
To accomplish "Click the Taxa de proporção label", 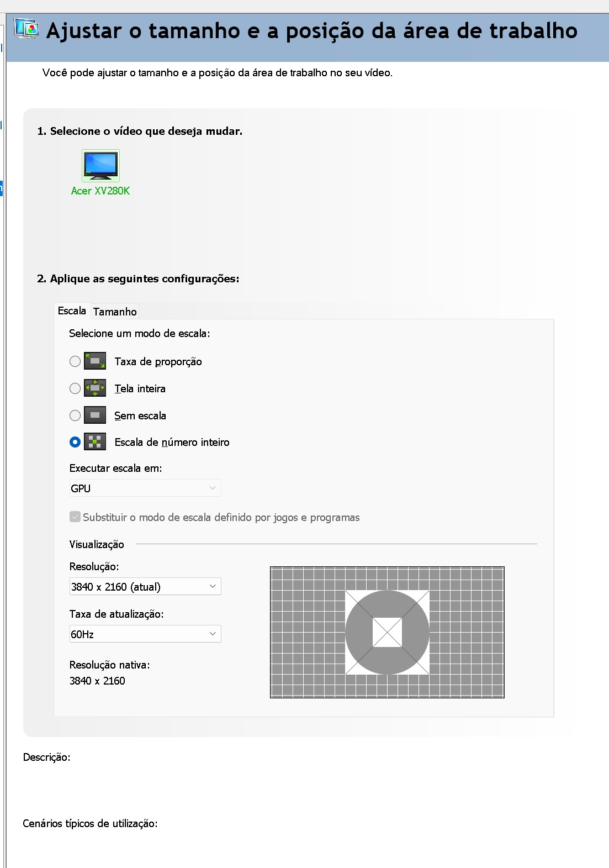I will [x=158, y=361].
